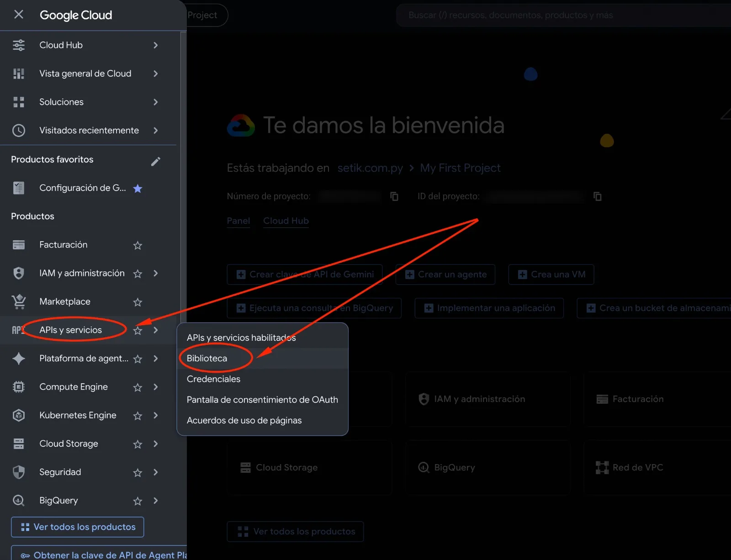731x560 pixels.
Task: Expand the Compute Engine chevron
Action: (156, 387)
